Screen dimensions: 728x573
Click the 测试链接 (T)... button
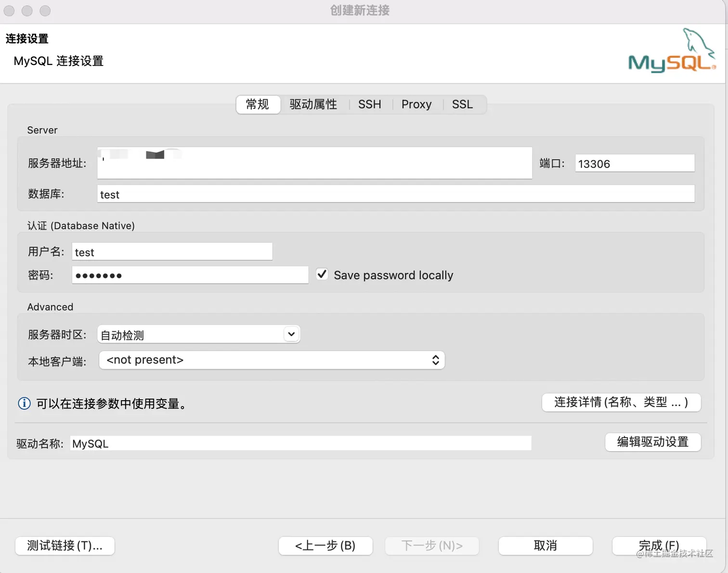tap(65, 546)
